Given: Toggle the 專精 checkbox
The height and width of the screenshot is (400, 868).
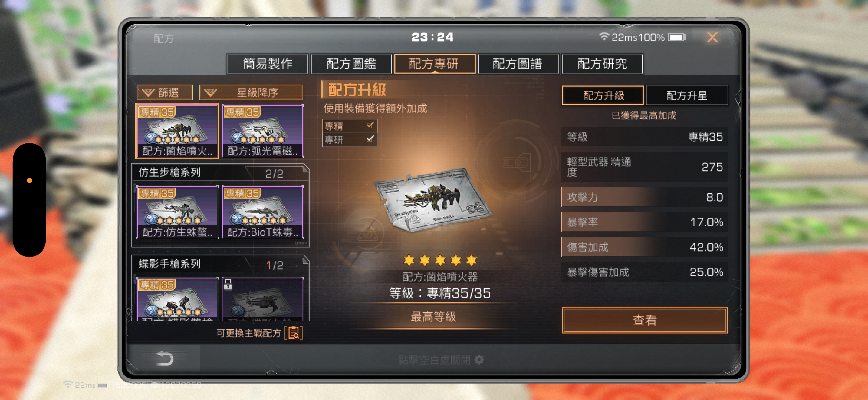Looking at the screenshot, I should pos(370,125).
